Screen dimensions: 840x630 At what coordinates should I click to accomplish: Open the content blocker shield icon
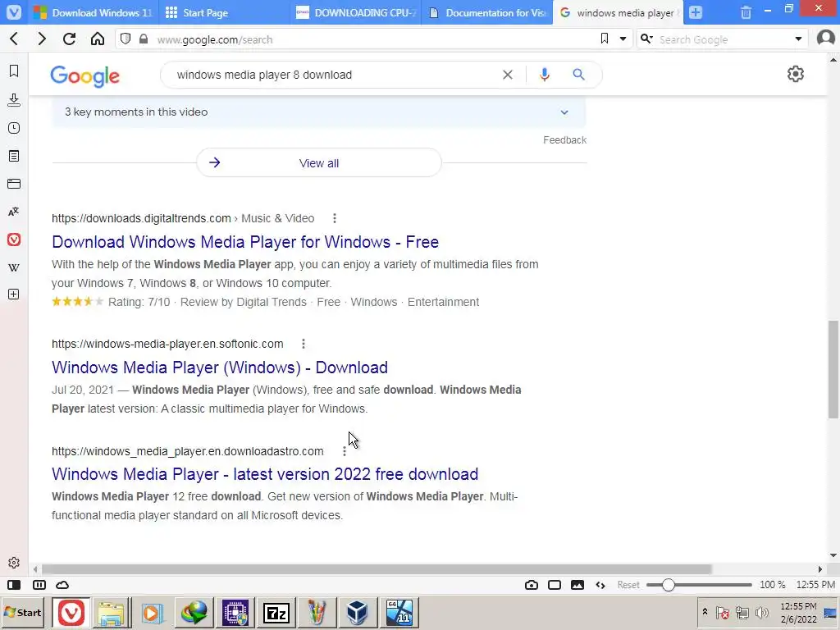pyautogui.click(x=126, y=39)
